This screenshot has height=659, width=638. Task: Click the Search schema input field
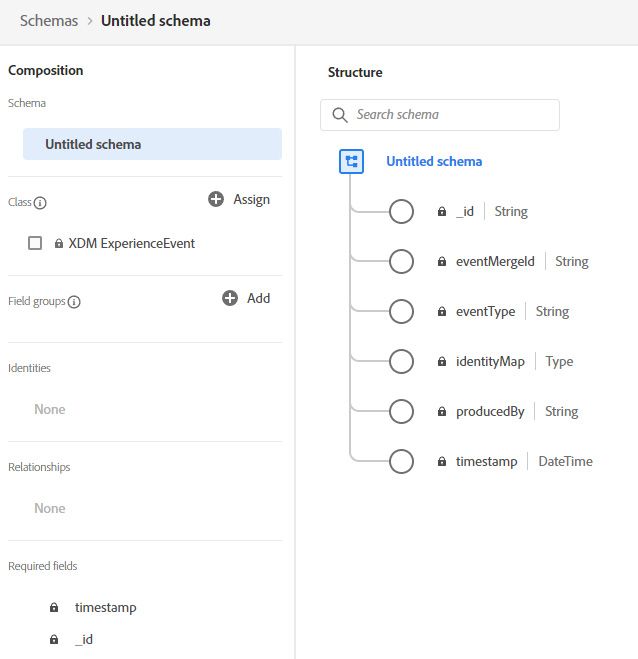coord(440,115)
